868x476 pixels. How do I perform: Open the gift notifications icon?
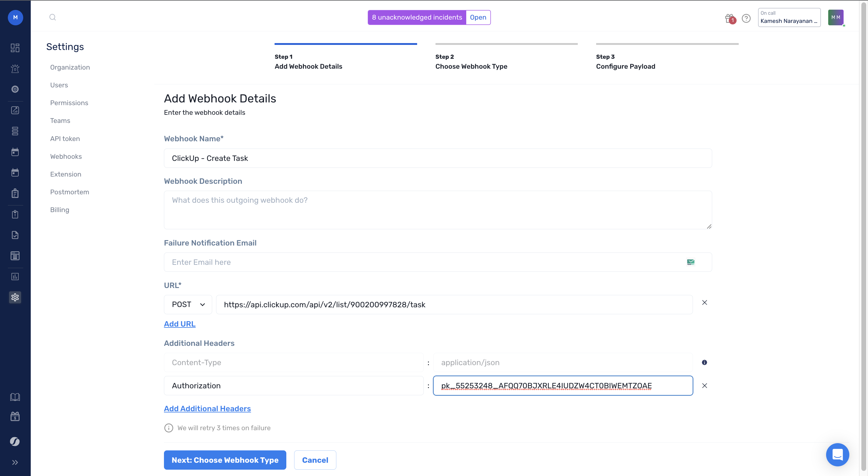point(729,18)
